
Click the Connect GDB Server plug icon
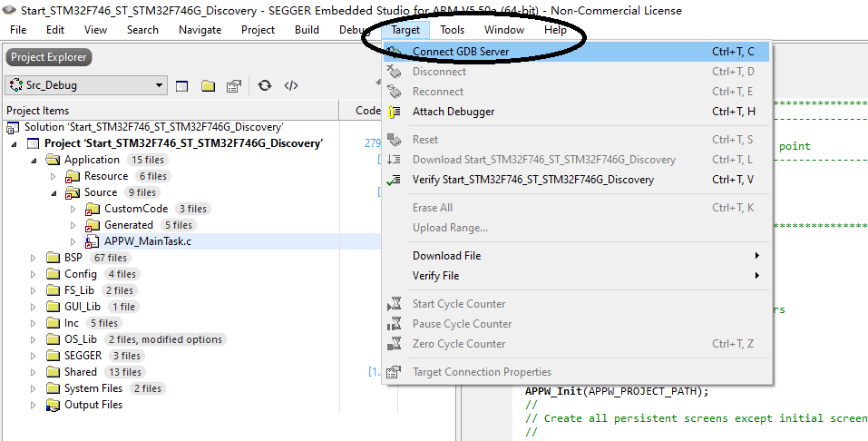[395, 52]
